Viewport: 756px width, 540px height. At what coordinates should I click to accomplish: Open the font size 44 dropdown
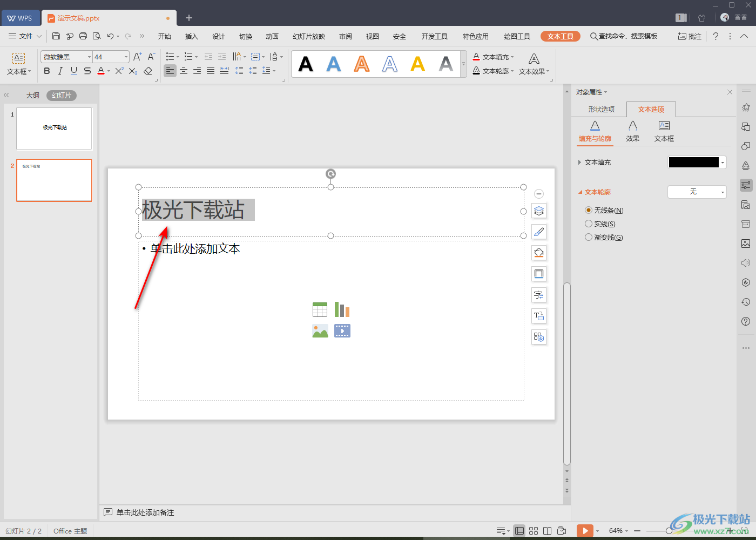[x=126, y=57]
